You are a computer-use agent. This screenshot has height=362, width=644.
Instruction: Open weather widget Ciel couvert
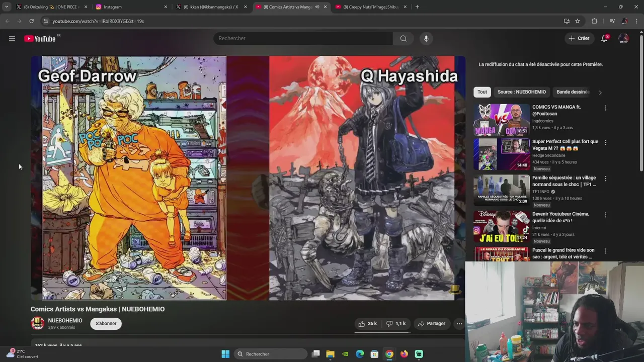23,354
